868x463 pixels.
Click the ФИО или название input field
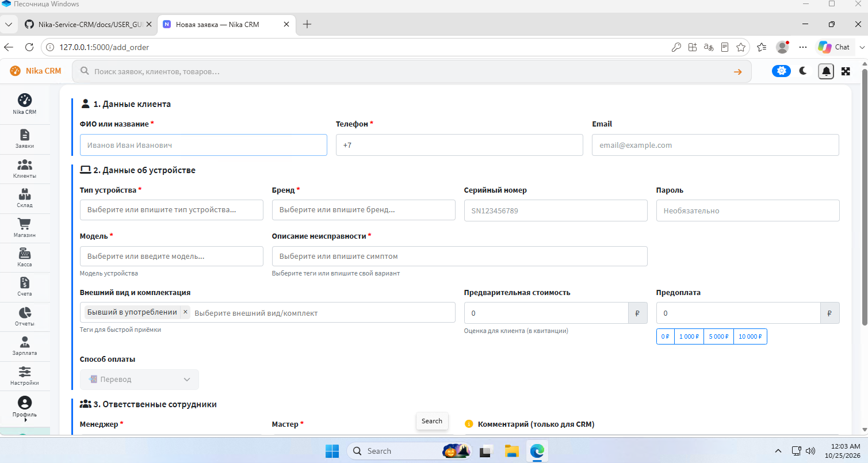(204, 145)
